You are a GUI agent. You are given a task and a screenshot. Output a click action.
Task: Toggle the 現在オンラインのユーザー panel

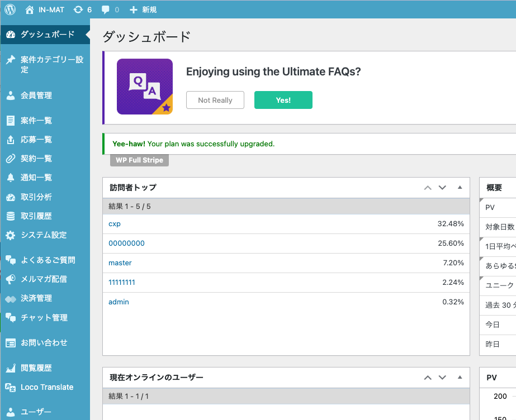(x=460, y=378)
